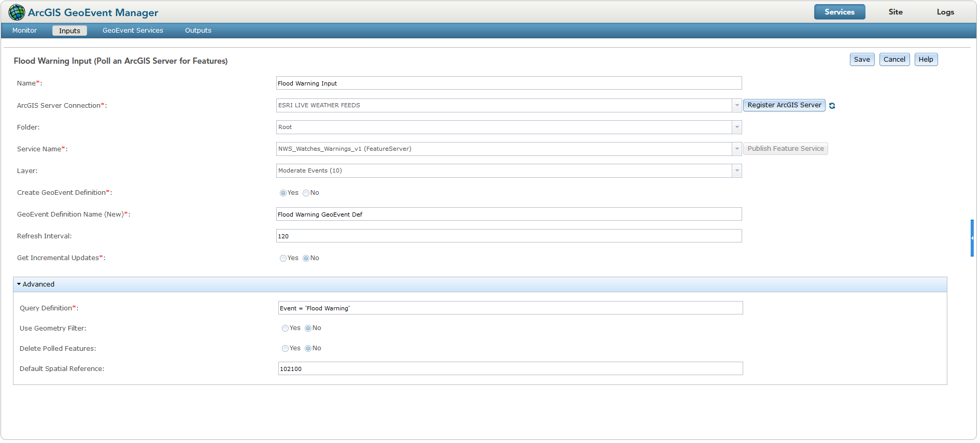
Task: Select Yes for Create GeoEvent Definition
Action: pos(283,193)
